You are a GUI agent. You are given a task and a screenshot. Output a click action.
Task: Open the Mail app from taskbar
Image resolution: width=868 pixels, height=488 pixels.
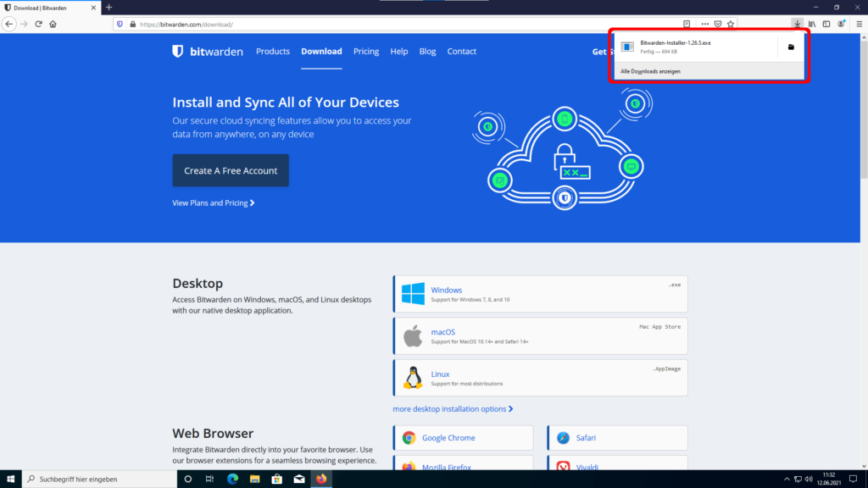click(299, 480)
